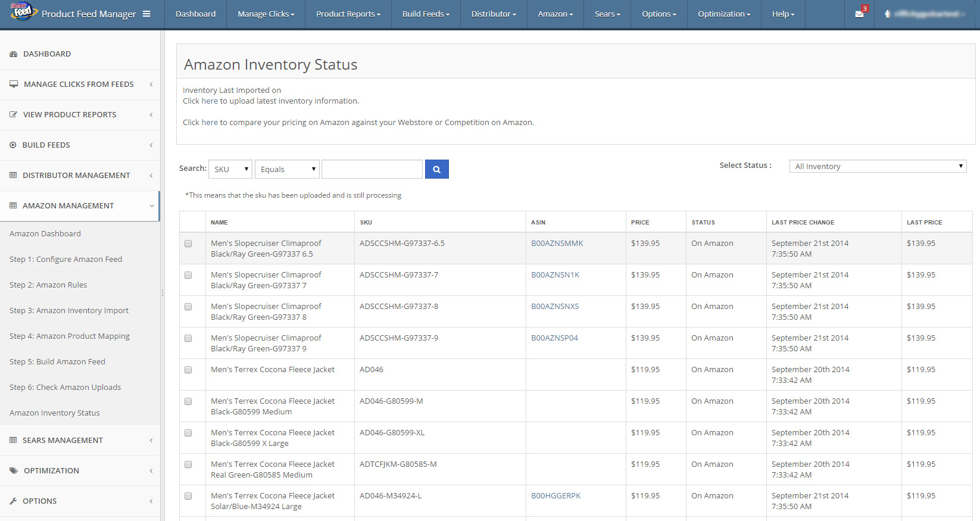Click ASIN link B00HGGERPK

556,496
